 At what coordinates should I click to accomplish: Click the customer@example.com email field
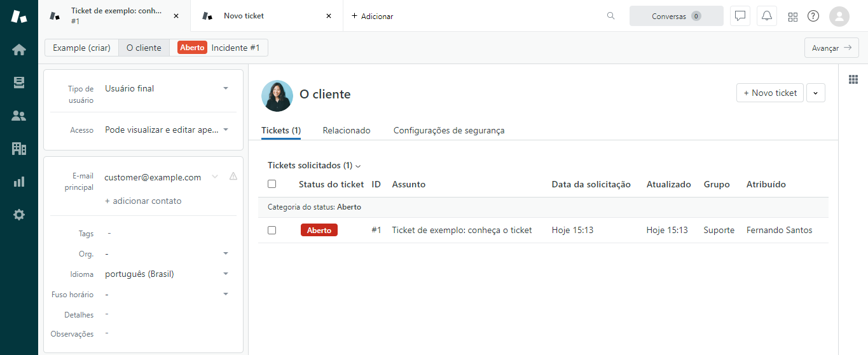pos(153,177)
